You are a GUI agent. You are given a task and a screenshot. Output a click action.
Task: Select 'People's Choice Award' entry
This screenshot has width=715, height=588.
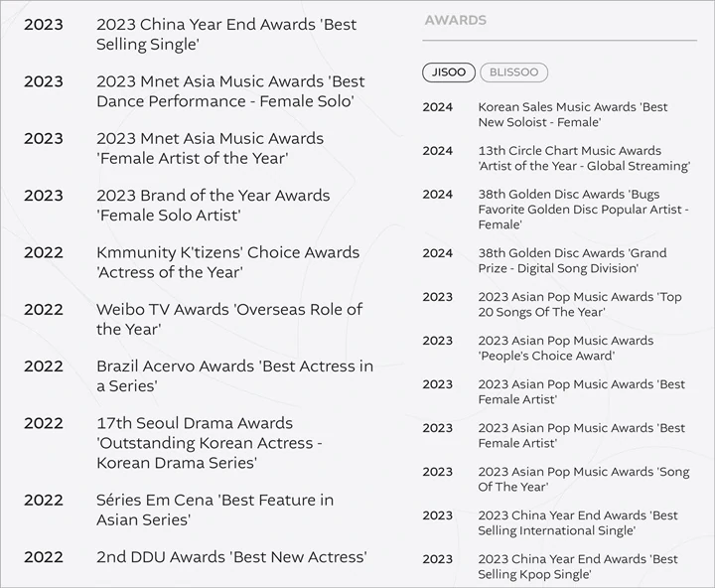pyautogui.click(x=565, y=348)
